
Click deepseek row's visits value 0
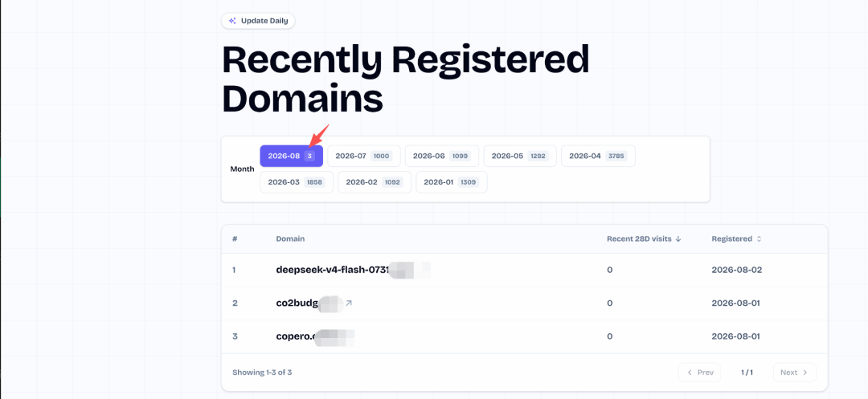[609, 270]
